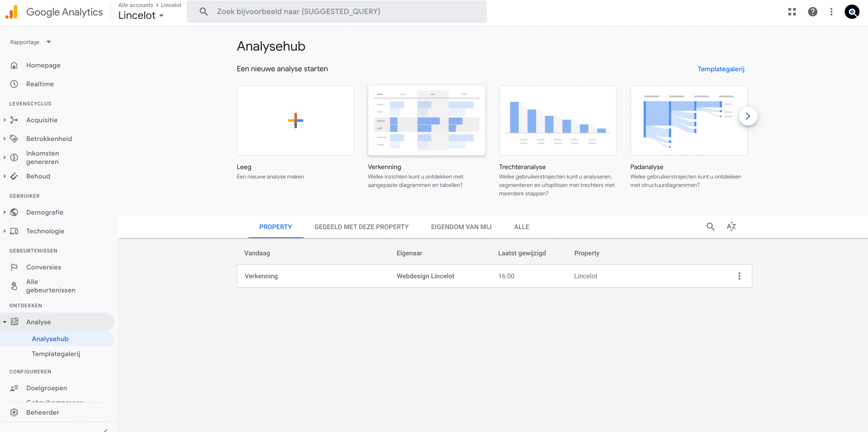868x432 pixels.
Task: Click the Realtime clock icon
Action: tap(14, 84)
